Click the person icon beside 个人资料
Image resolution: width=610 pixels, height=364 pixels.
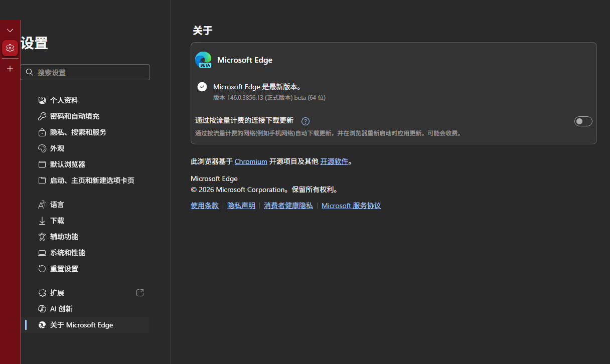(x=42, y=100)
